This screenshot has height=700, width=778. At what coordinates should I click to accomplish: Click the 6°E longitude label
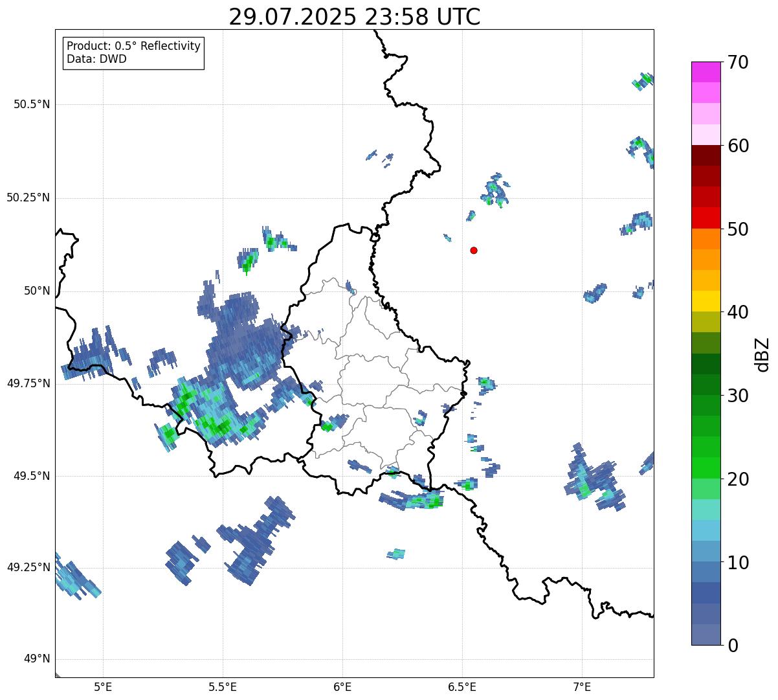[342, 686]
